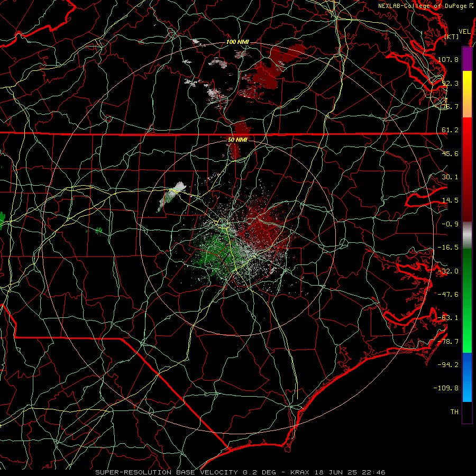Click the dark red echo beside the 50 NMI label
Screen dimensions: 476x476
pos(235,150)
